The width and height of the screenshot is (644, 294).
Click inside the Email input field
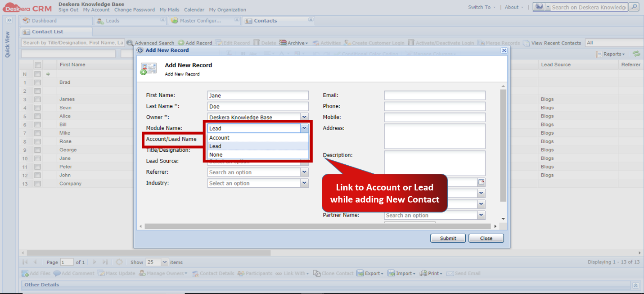click(434, 95)
